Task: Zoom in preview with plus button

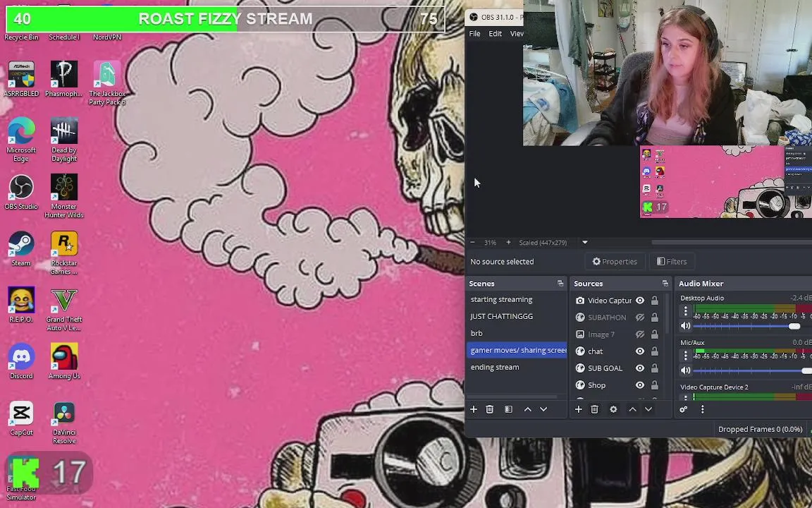Action: (508, 243)
